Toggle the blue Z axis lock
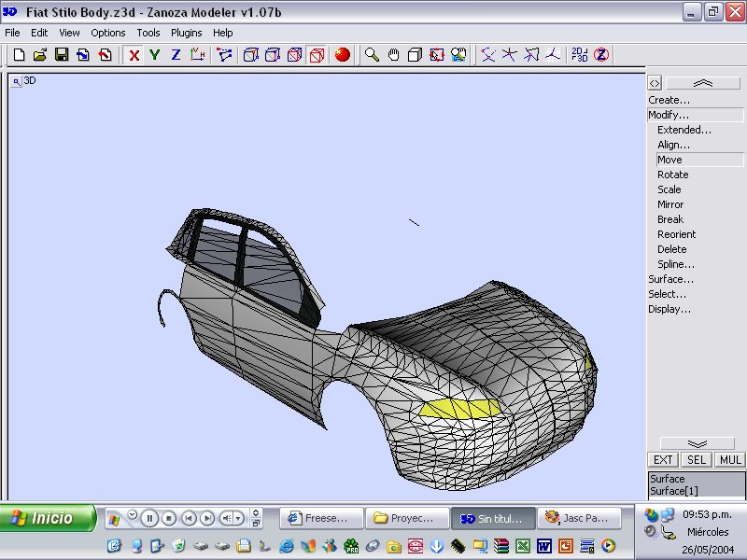The height and width of the screenshot is (560, 747). pos(176,55)
